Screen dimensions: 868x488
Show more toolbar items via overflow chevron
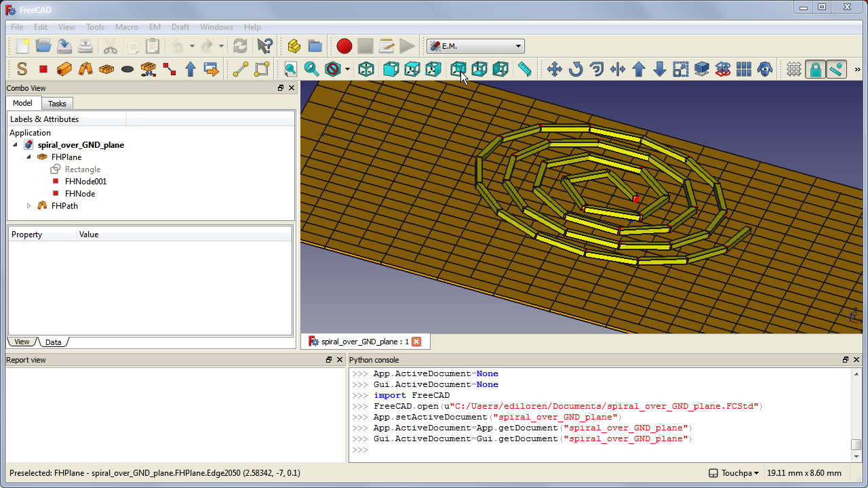(x=857, y=69)
